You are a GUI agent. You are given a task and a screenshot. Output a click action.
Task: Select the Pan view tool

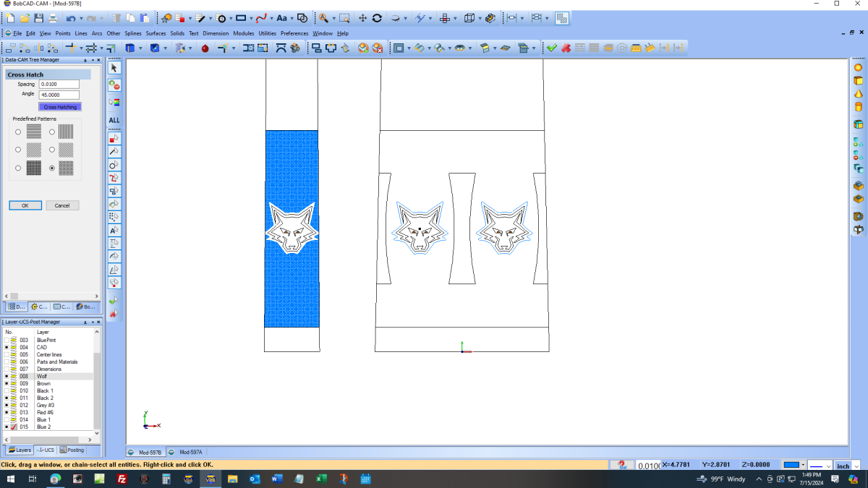tap(362, 18)
